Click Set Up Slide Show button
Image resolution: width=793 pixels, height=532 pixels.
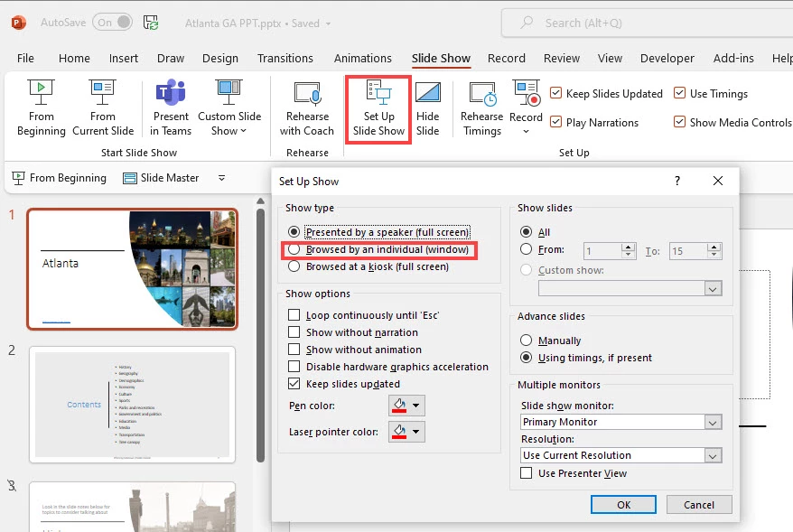[378, 109]
